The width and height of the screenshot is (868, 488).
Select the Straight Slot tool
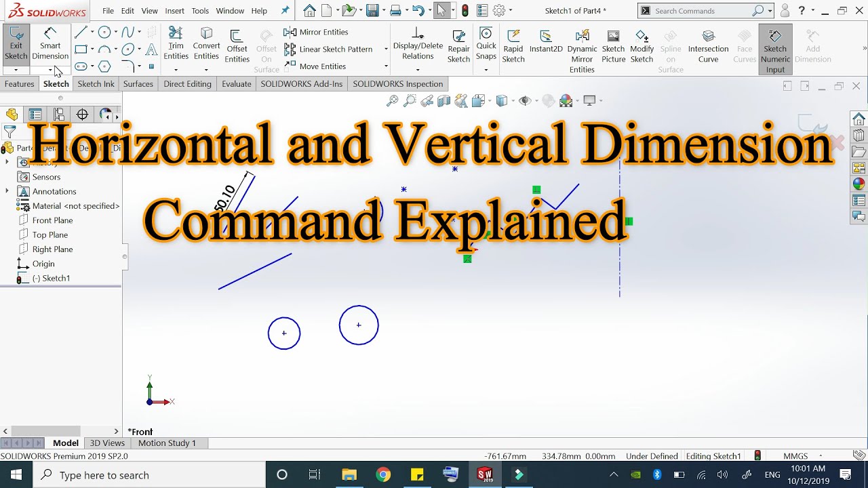(x=81, y=66)
